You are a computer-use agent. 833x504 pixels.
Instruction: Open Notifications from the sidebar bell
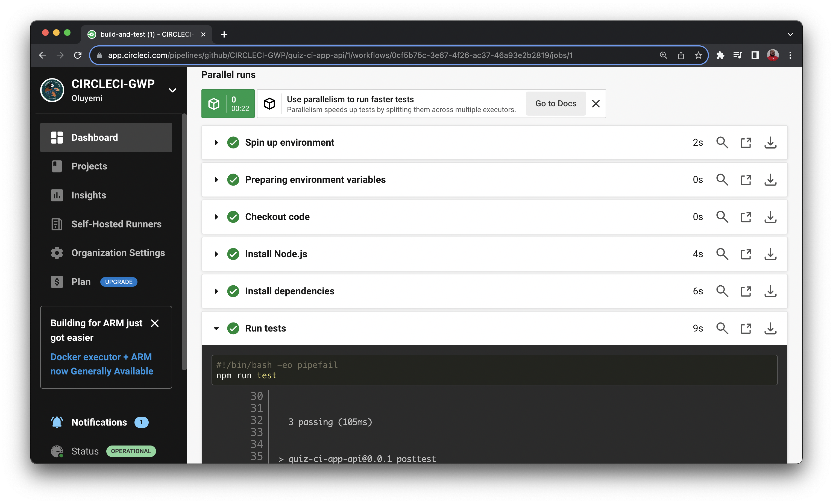[99, 422]
